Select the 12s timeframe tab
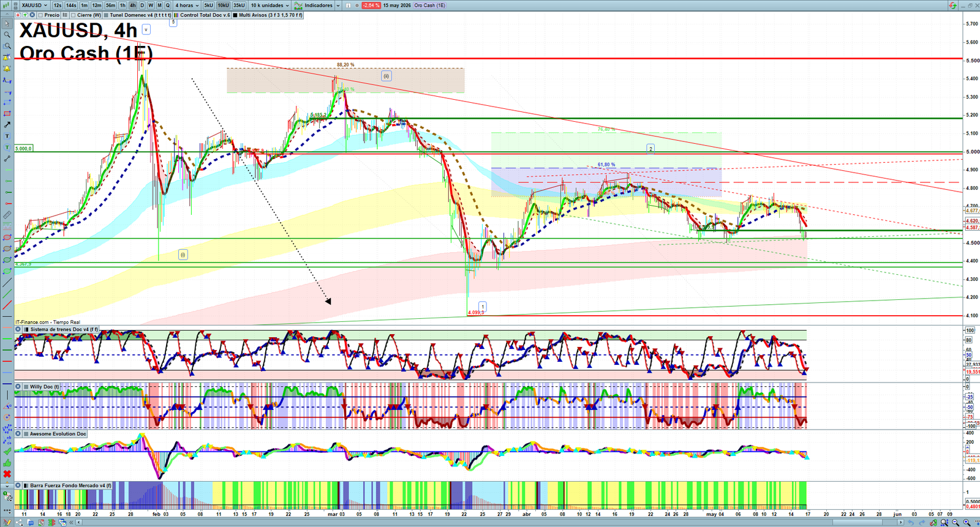The width and height of the screenshot is (980, 527). pyautogui.click(x=58, y=5)
